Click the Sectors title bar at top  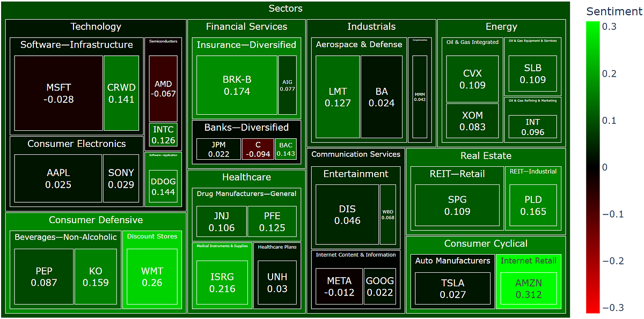[286, 9]
